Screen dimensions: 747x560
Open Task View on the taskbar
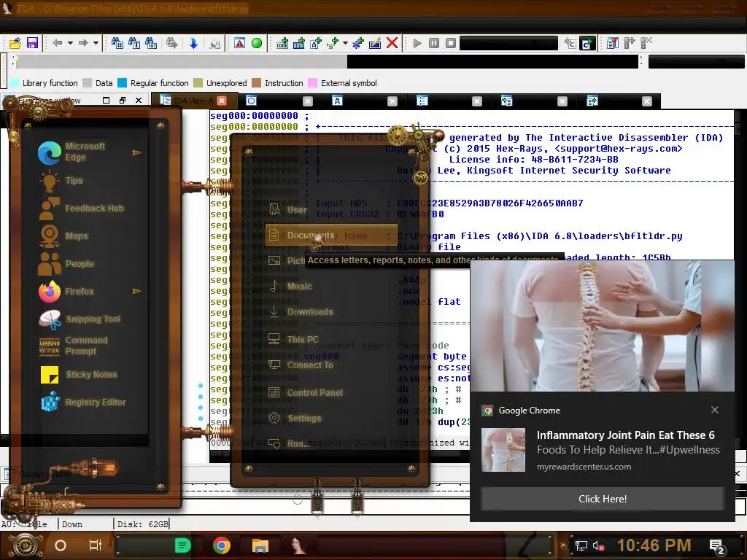tap(96, 545)
